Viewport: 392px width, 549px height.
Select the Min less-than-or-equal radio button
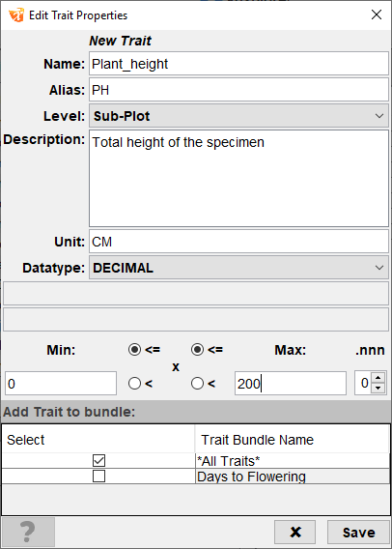click(134, 350)
